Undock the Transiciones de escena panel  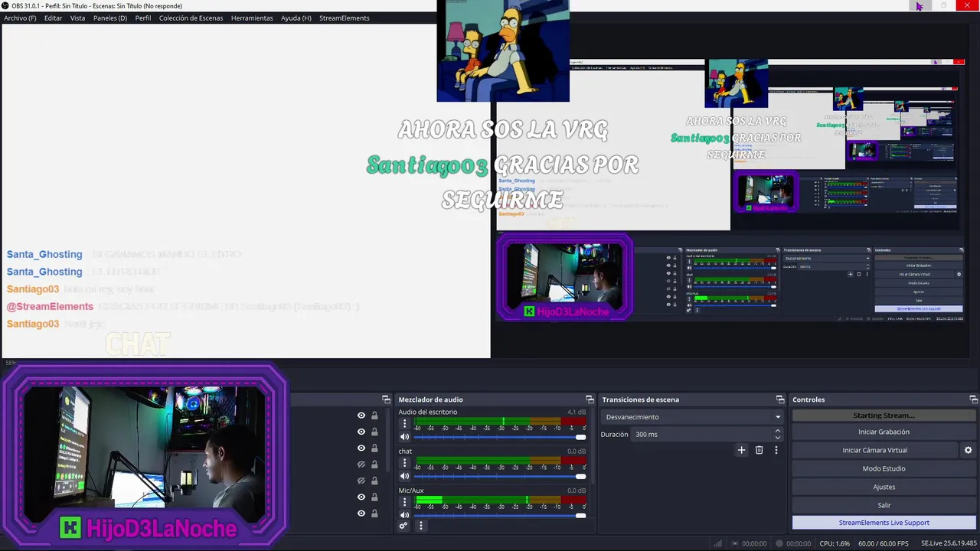(780, 399)
